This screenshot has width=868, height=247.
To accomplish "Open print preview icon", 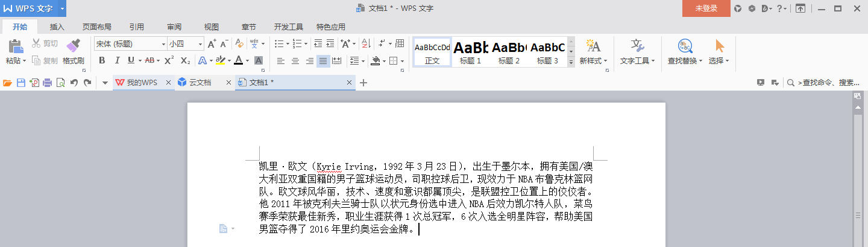I will coord(60,83).
